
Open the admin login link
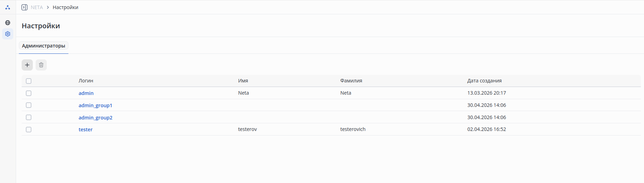click(86, 93)
